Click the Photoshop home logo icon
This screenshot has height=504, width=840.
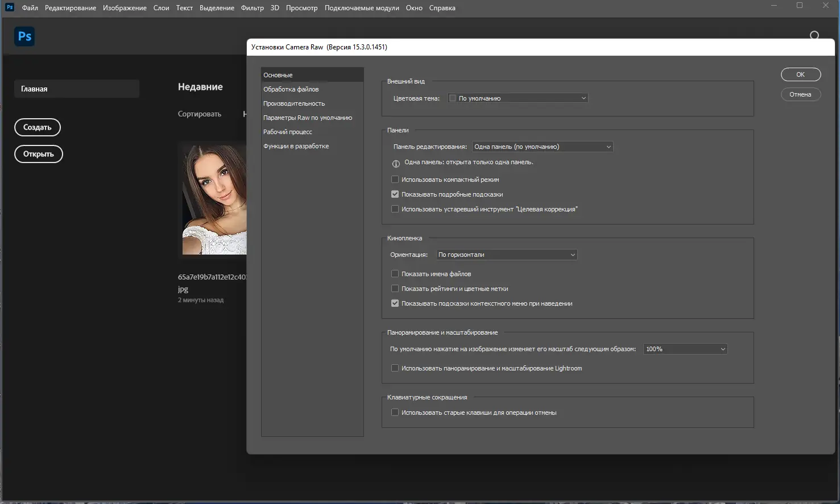(24, 36)
